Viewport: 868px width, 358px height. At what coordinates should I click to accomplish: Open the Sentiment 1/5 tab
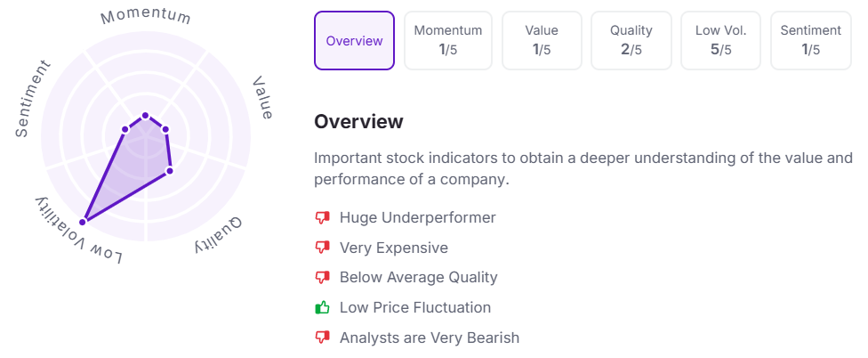coord(810,40)
